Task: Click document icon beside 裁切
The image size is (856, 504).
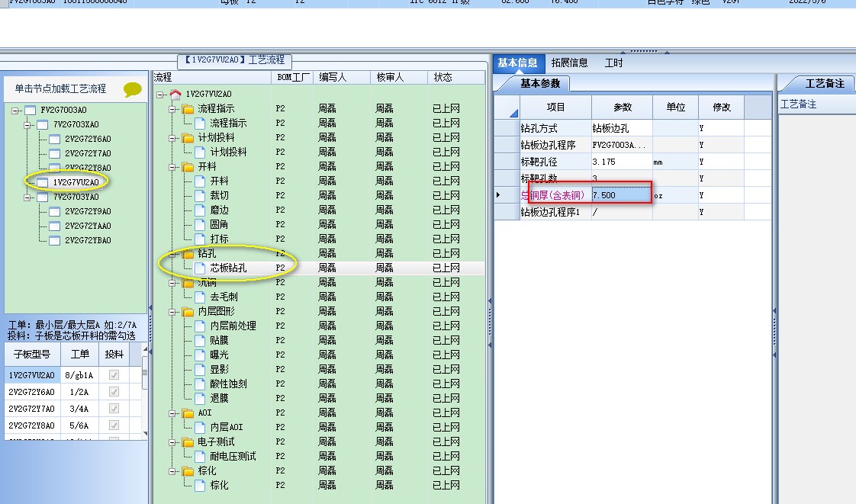Action: (x=200, y=195)
